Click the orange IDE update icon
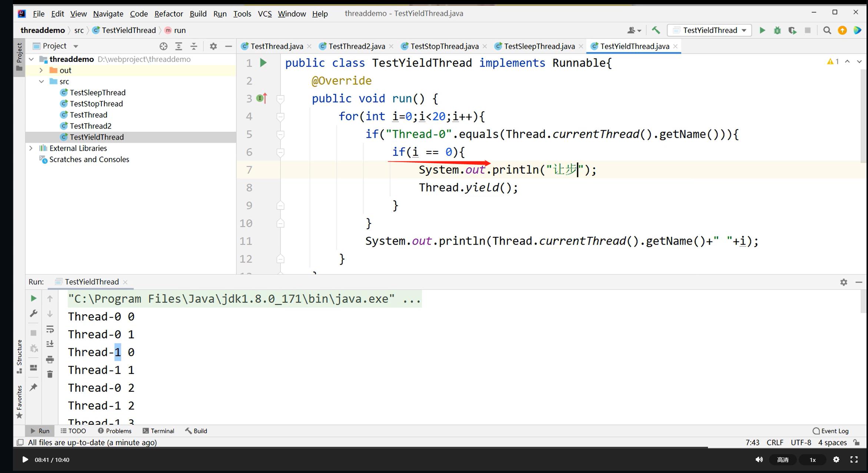The height and width of the screenshot is (473, 868). click(842, 30)
